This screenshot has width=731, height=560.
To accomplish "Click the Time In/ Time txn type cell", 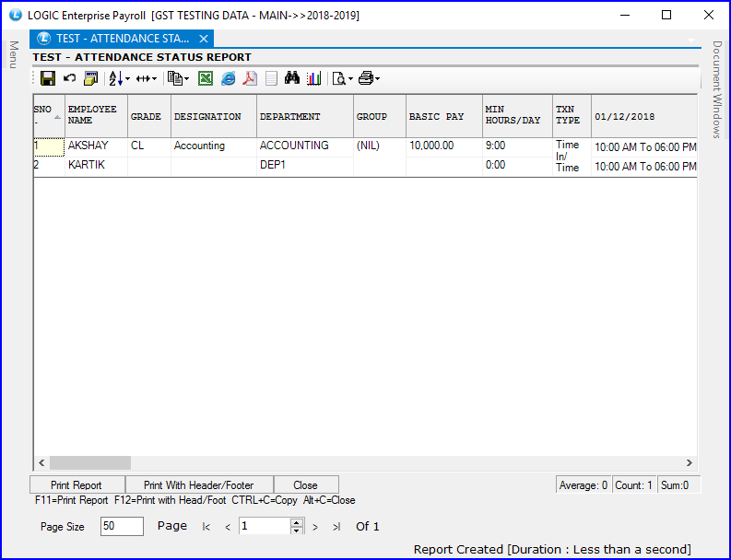I will tap(572, 157).
